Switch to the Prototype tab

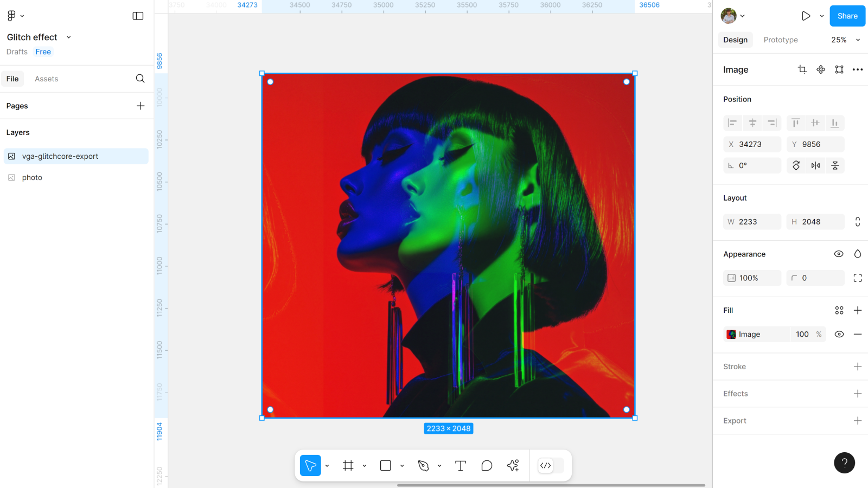click(780, 40)
